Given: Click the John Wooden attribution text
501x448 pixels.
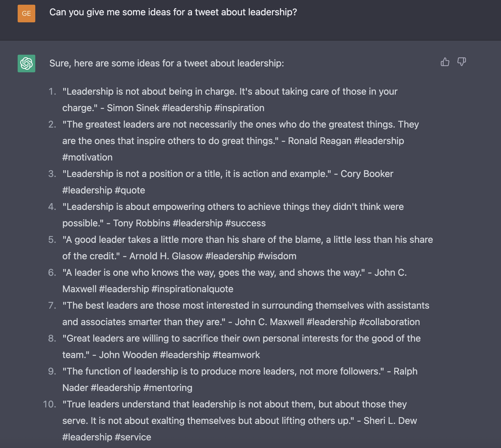Looking at the screenshot, I should pyautogui.click(x=128, y=355).
